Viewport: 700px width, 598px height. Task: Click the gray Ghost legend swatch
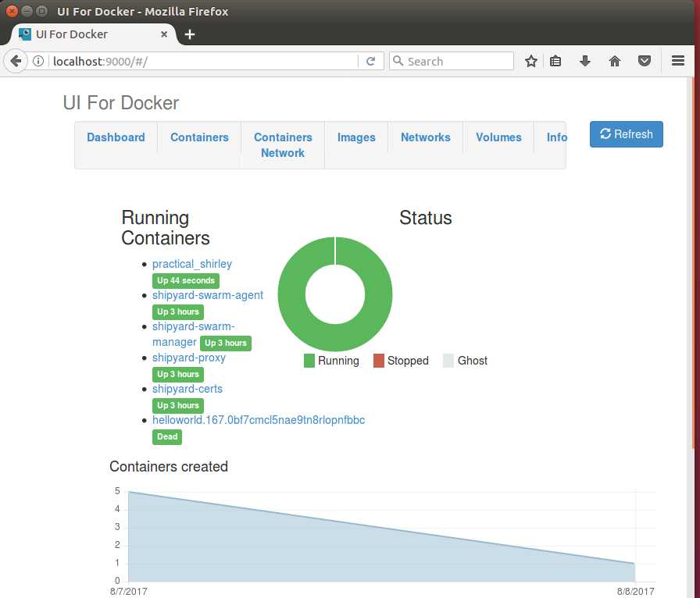448,361
